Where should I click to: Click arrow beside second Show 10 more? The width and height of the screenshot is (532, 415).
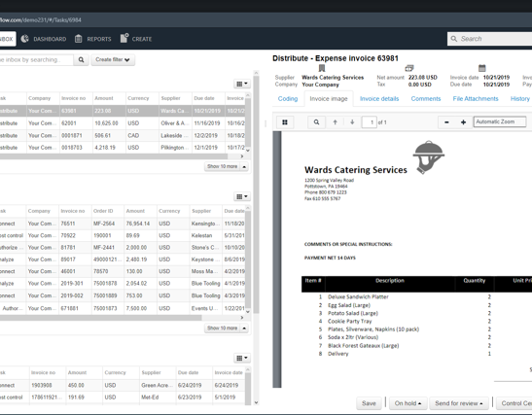[244, 329]
